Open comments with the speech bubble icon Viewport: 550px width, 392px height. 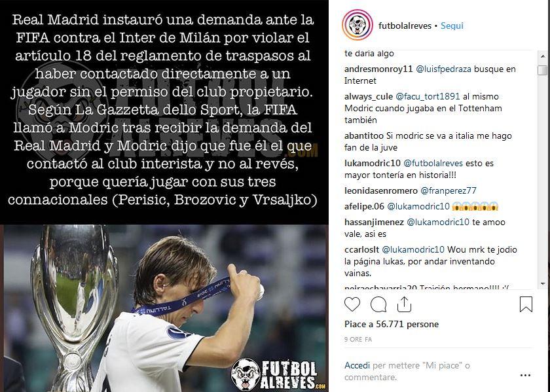click(x=378, y=304)
